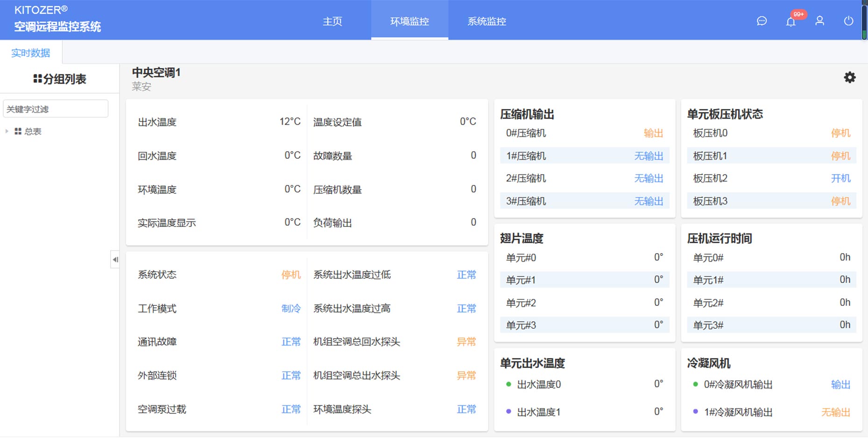Select the 板压机1 row

[x=771, y=156]
